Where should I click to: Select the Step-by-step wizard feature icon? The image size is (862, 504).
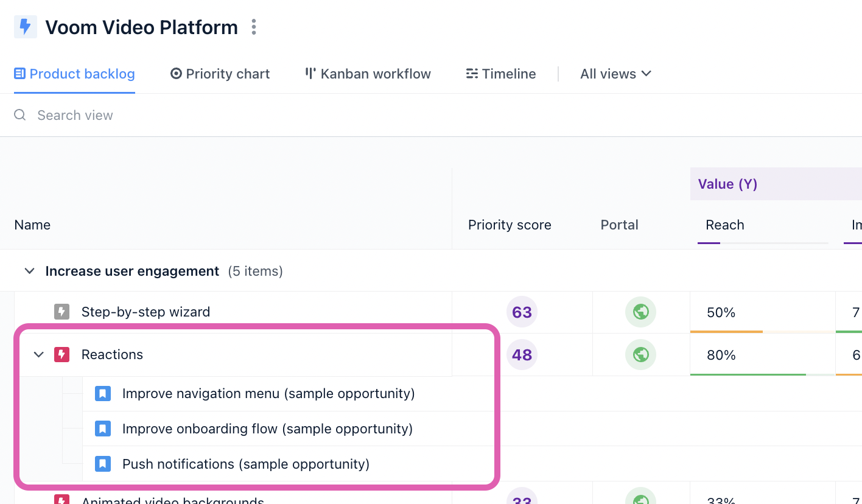point(61,312)
